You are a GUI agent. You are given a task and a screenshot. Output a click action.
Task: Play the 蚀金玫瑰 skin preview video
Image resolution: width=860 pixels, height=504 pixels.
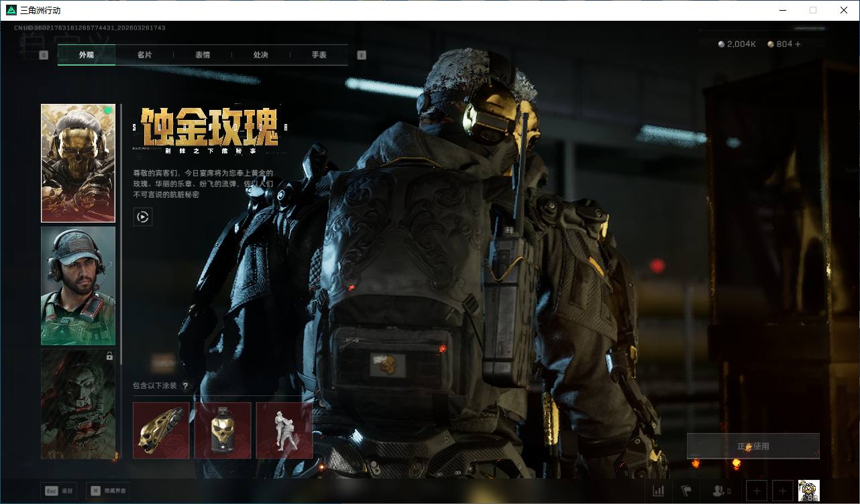143,216
